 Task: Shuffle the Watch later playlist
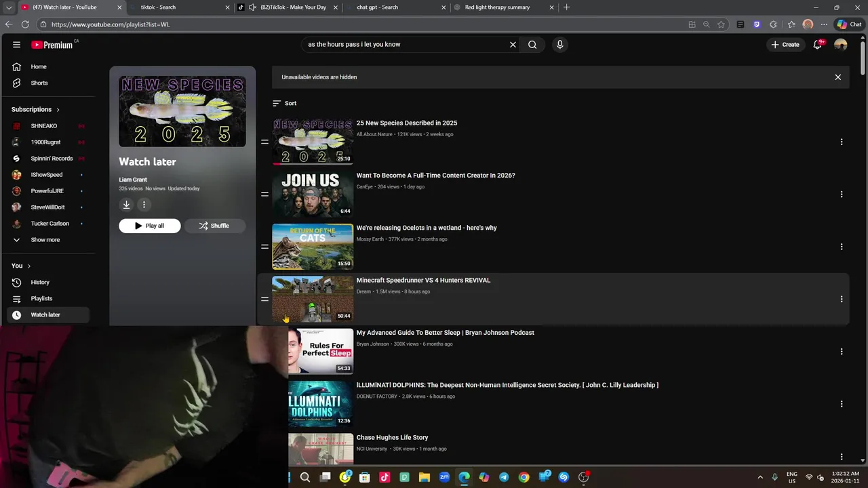[214, 226]
